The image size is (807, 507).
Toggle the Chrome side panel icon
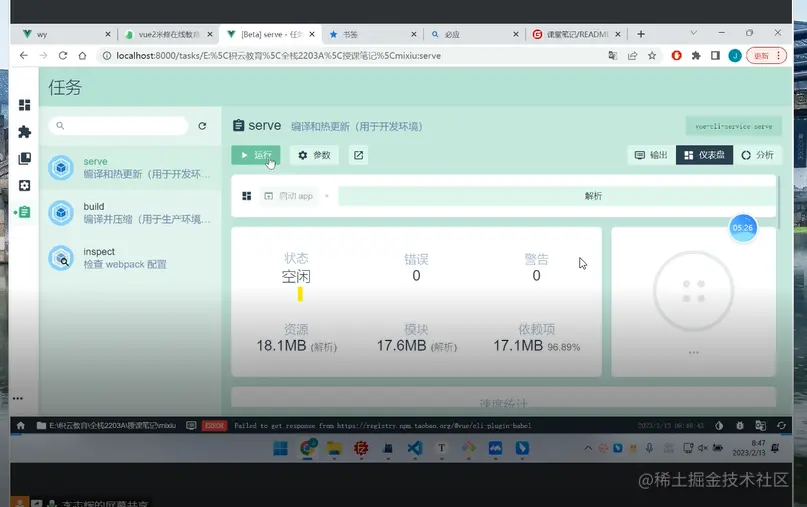(715, 56)
